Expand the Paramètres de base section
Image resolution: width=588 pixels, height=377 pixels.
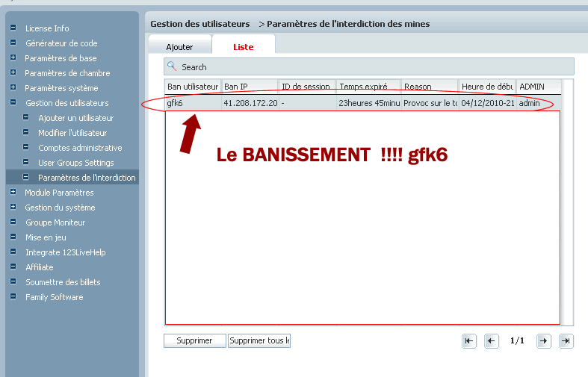click(x=13, y=58)
